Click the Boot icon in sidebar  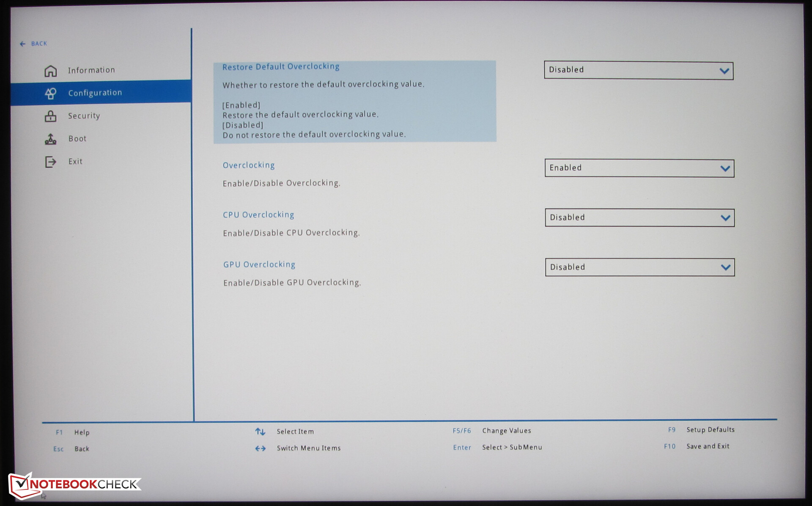point(50,139)
